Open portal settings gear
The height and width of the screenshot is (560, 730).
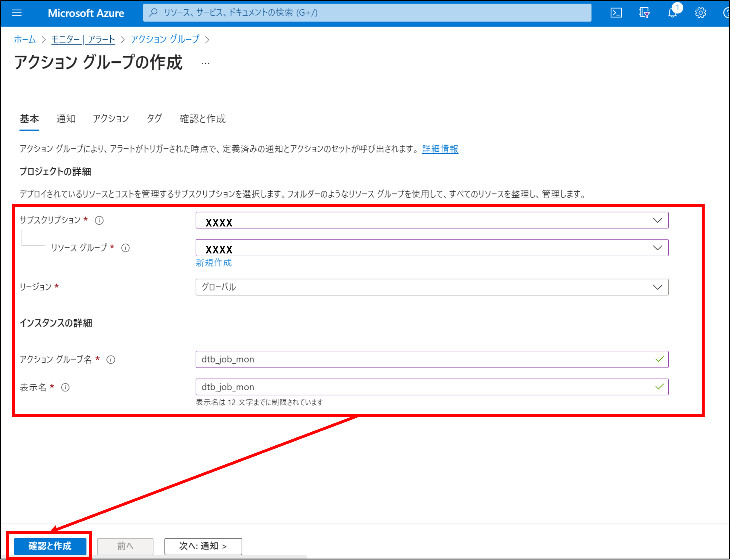point(700,13)
